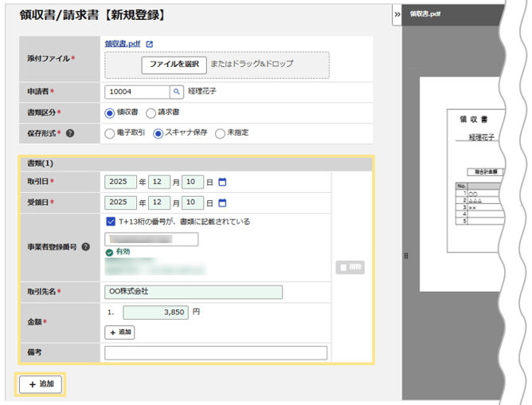
Task: Click the 書類(1) section header
Action: click(x=196, y=163)
